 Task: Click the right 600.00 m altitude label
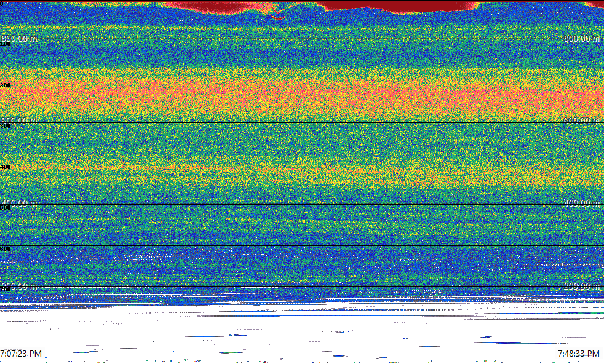pos(582,121)
